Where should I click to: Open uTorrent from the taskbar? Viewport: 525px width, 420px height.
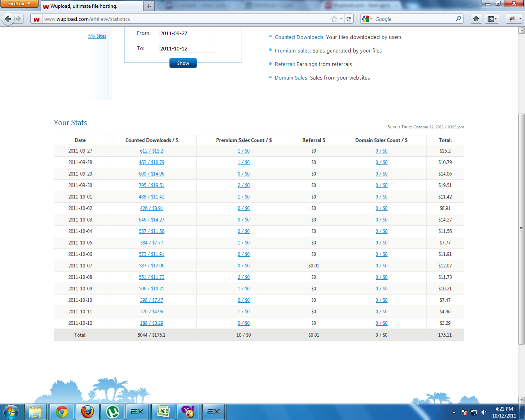pos(112,411)
